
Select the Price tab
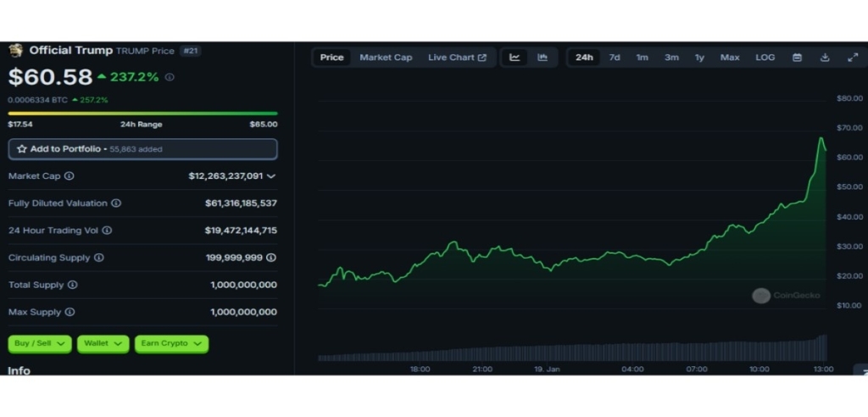[x=331, y=58]
